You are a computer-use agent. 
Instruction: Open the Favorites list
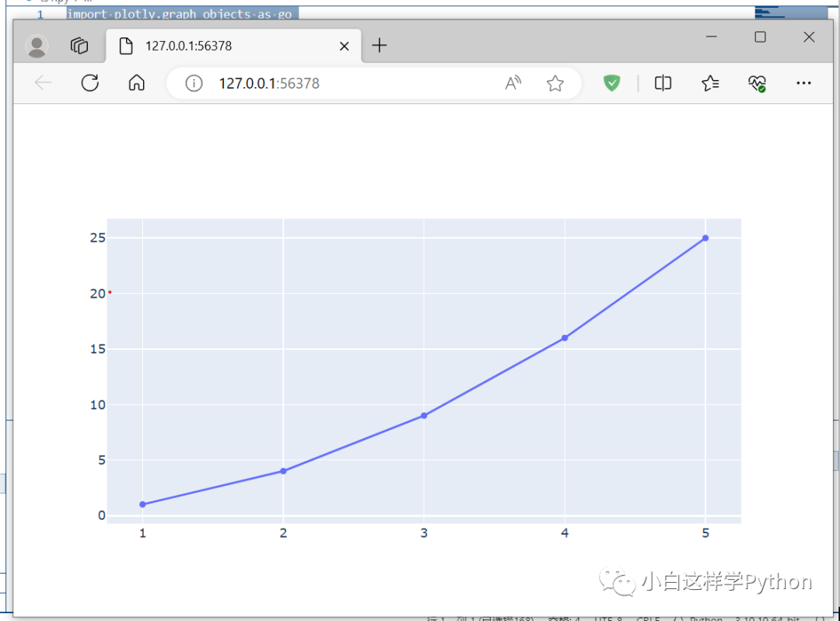click(x=710, y=83)
